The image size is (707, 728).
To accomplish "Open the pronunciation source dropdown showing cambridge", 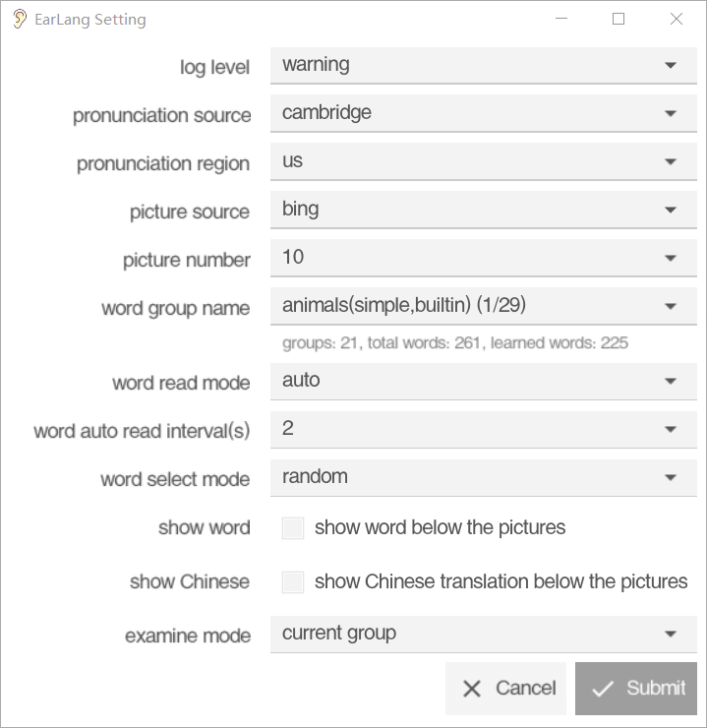I will point(484,113).
